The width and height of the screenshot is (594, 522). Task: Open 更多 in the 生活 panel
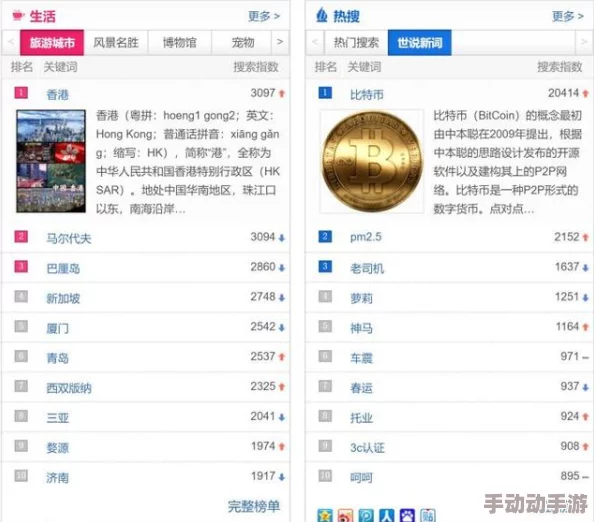[264, 16]
